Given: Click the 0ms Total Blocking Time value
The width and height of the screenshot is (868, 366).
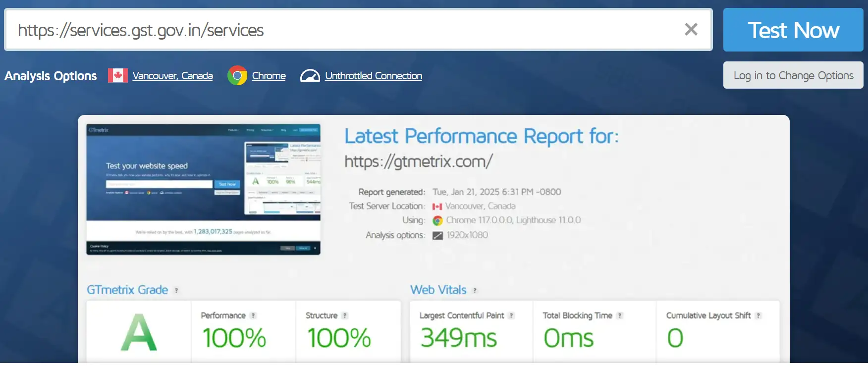Looking at the screenshot, I should [568, 338].
